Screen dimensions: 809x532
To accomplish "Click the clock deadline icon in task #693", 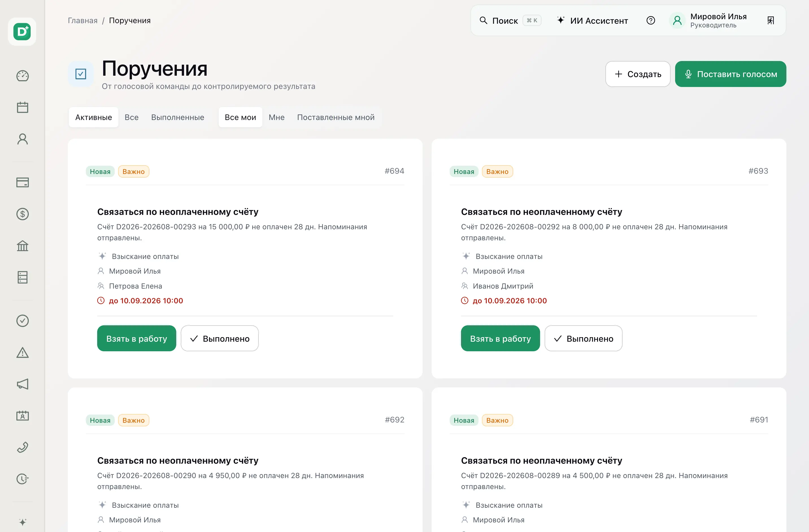I will pos(465,301).
